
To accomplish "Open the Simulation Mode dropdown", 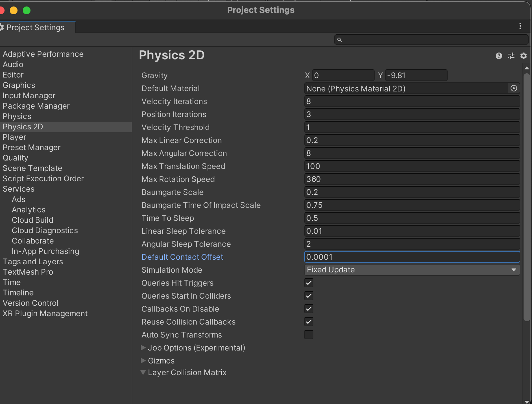I will click(412, 270).
